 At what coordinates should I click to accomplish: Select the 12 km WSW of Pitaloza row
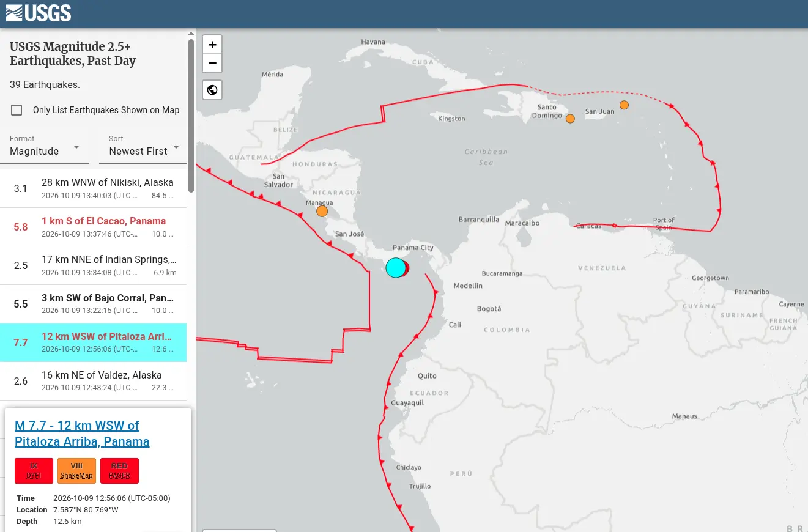pyautogui.click(x=93, y=342)
